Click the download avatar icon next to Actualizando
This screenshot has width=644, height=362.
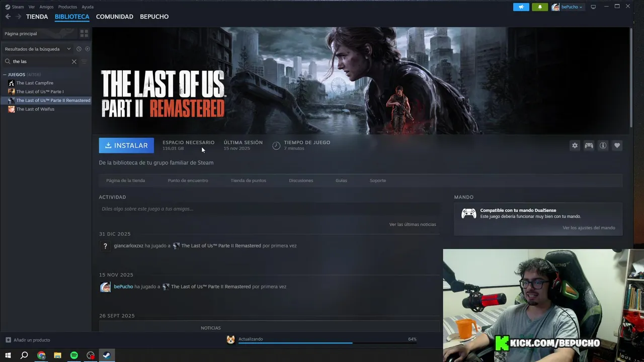tap(230, 340)
